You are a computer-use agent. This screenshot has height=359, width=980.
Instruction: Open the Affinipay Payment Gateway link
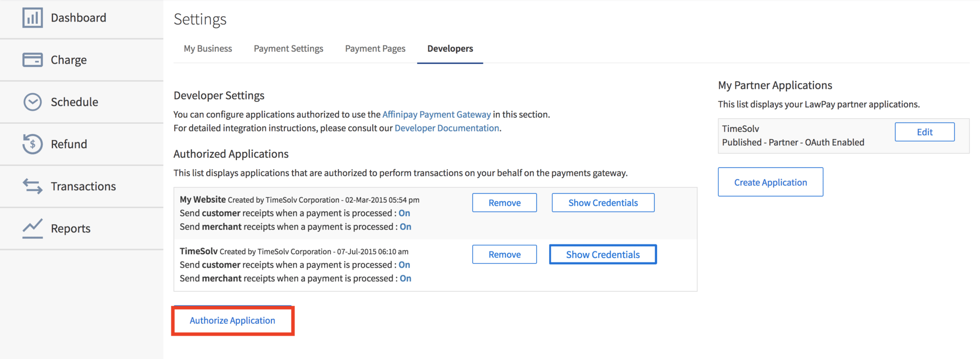436,114
